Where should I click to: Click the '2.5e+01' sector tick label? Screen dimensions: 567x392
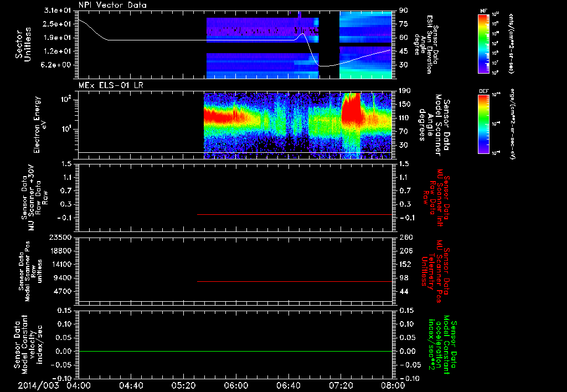pos(58,24)
